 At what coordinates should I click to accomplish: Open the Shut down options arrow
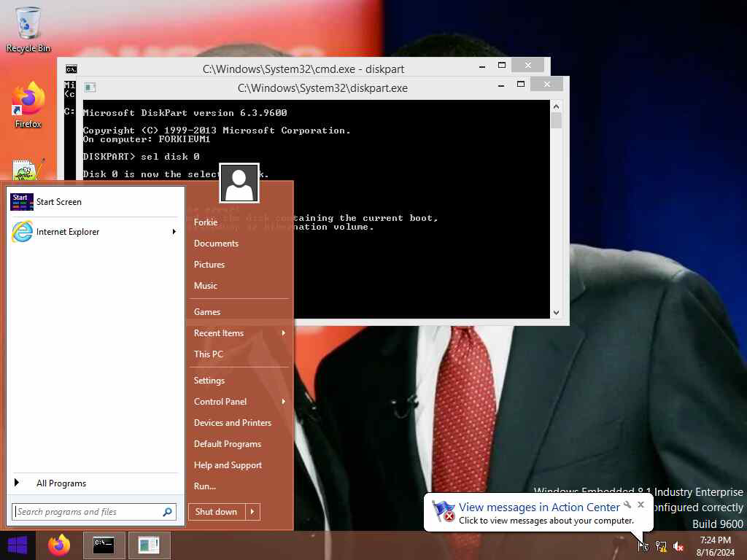(x=252, y=512)
